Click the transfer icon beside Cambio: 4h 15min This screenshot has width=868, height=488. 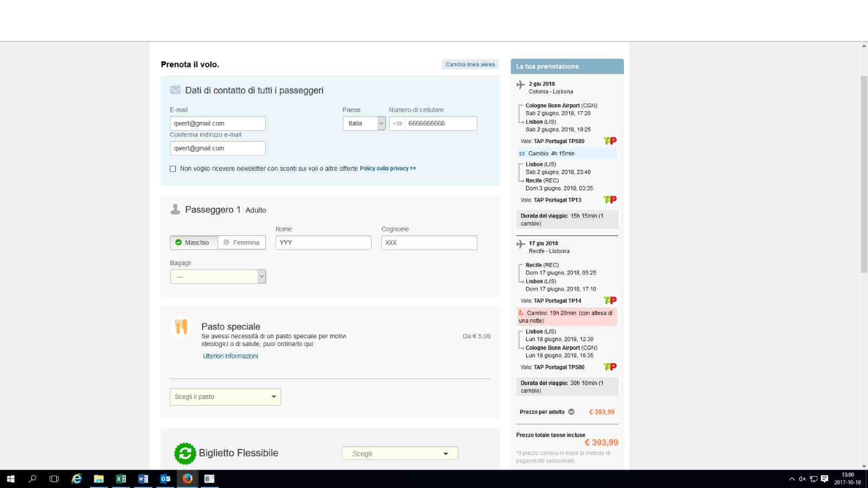coord(522,153)
